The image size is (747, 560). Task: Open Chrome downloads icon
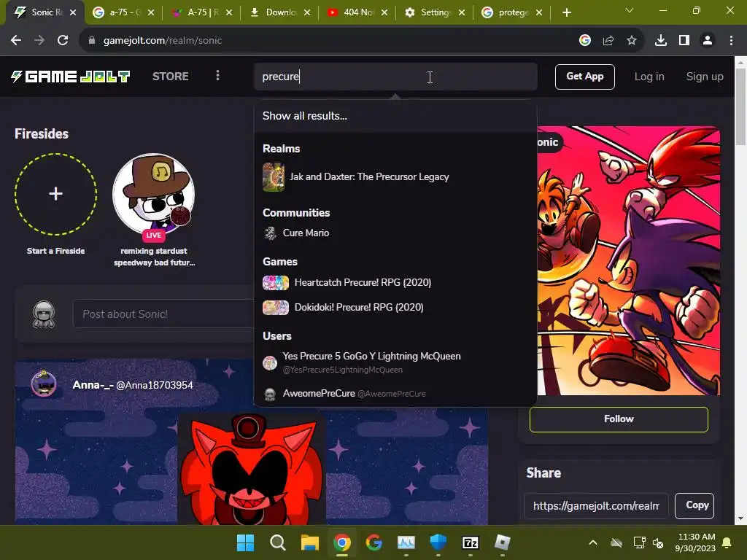[x=660, y=41]
